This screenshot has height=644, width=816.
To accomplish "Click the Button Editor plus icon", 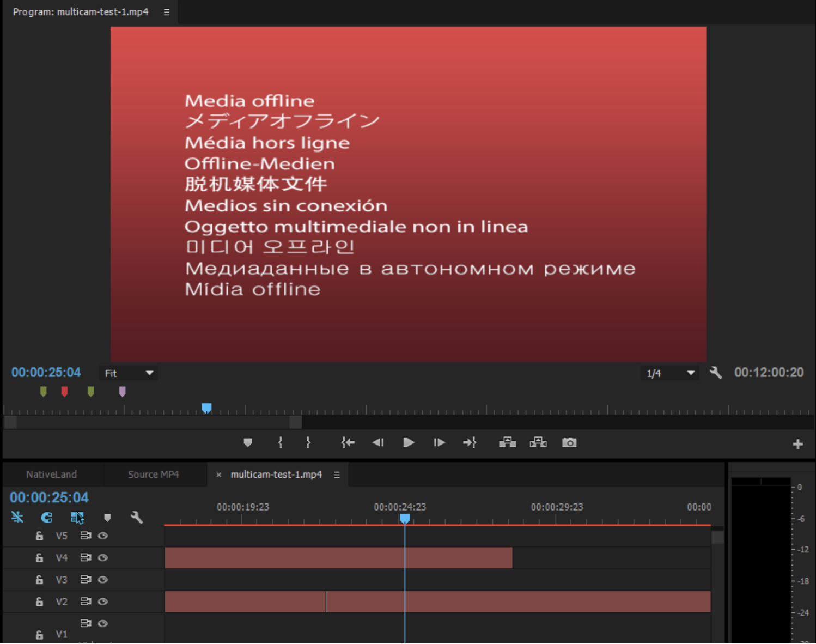I will click(x=797, y=443).
